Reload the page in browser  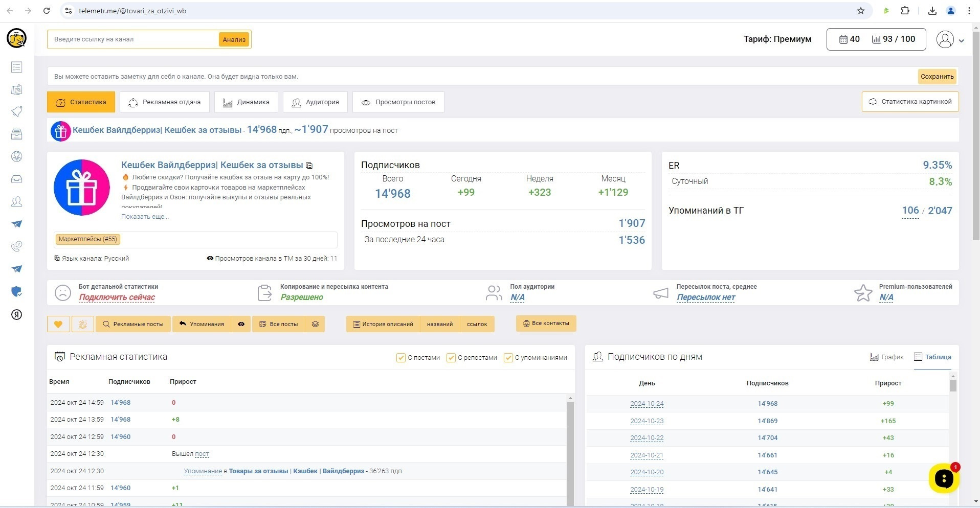47,11
